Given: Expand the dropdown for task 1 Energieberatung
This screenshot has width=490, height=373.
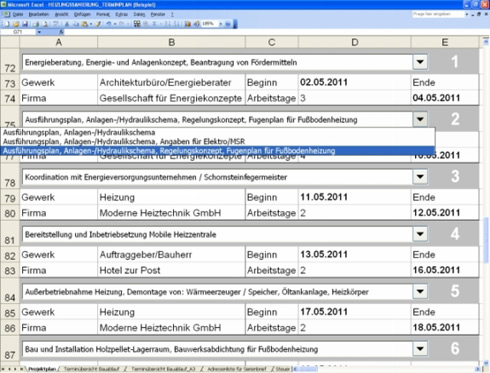Looking at the screenshot, I should (420, 62).
